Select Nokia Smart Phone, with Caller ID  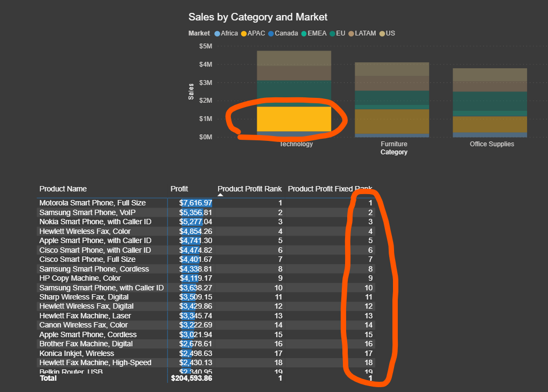pos(206,222)
